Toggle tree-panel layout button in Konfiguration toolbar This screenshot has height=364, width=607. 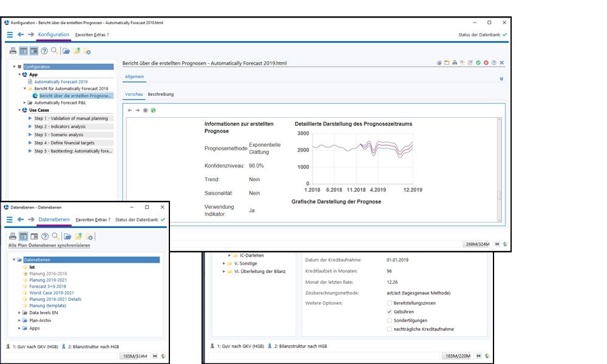(x=24, y=51)
